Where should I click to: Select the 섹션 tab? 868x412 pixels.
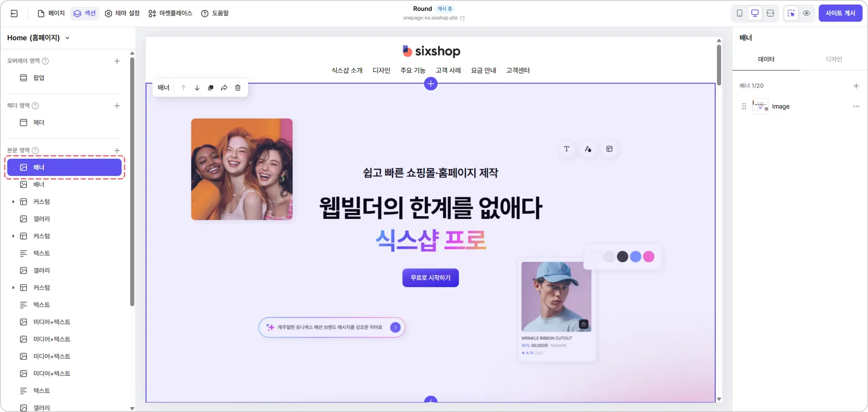85,14
